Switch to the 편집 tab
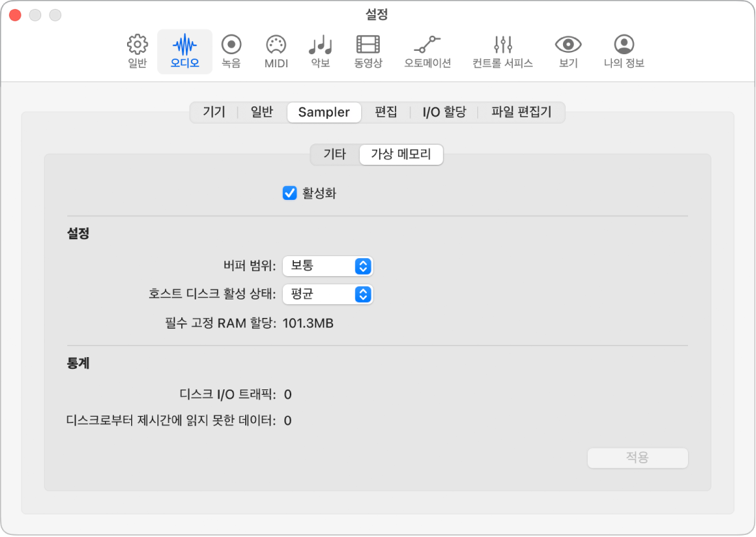Viewport: 756px width, 537px height. [x=386, y=113]
